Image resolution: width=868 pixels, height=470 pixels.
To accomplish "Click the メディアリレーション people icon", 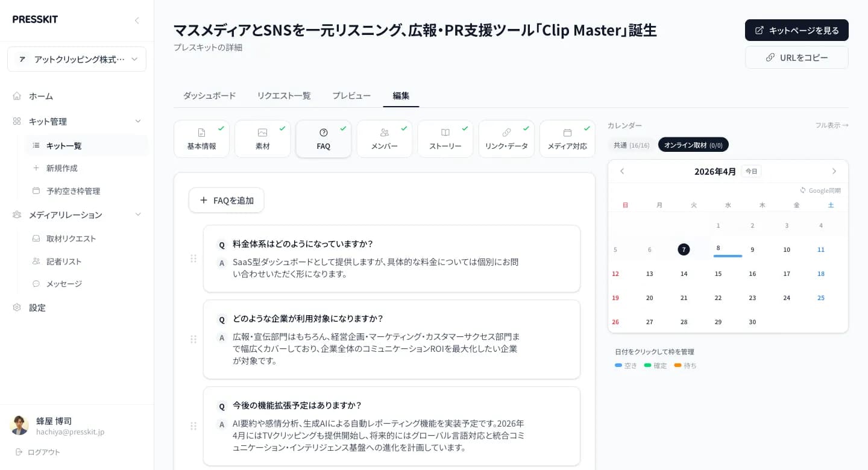I will [17, 215].
